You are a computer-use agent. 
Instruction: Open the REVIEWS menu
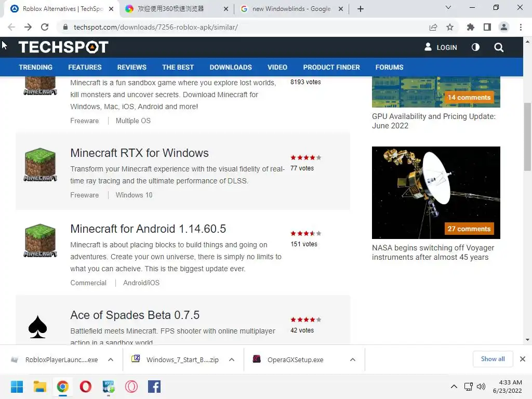click(131, 67)
